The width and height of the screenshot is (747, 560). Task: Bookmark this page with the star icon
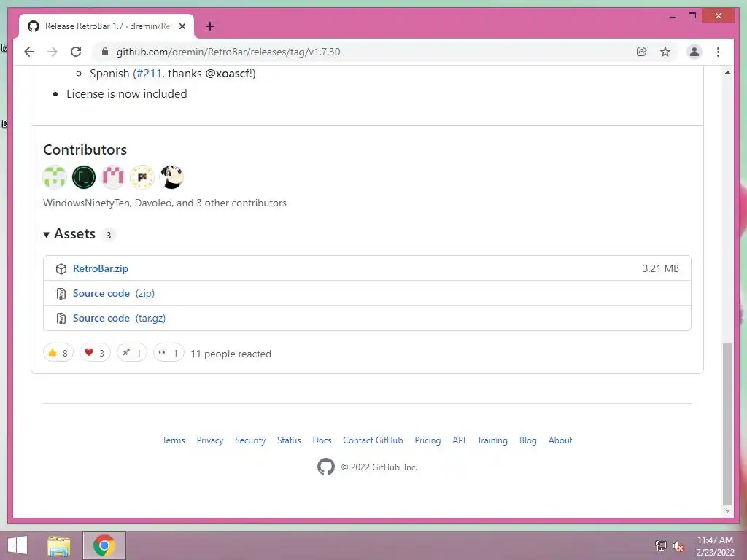[x=665, y=52]
